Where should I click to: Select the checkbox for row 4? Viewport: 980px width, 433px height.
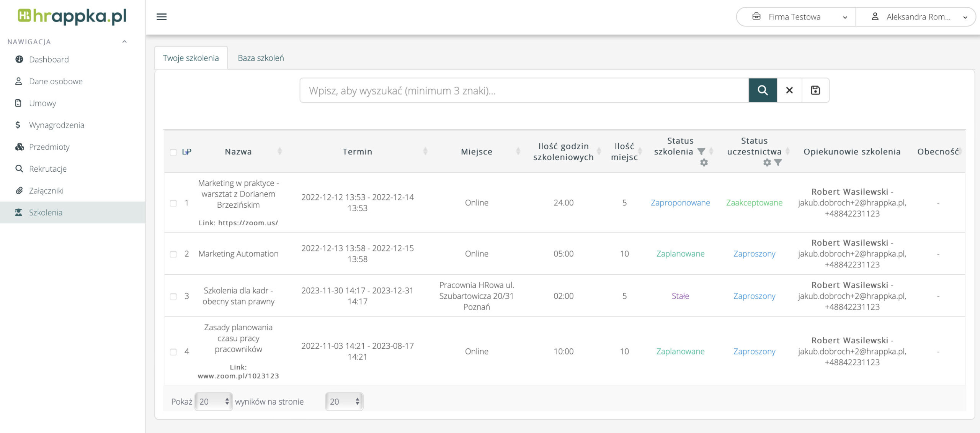click(x=173, y=352)
